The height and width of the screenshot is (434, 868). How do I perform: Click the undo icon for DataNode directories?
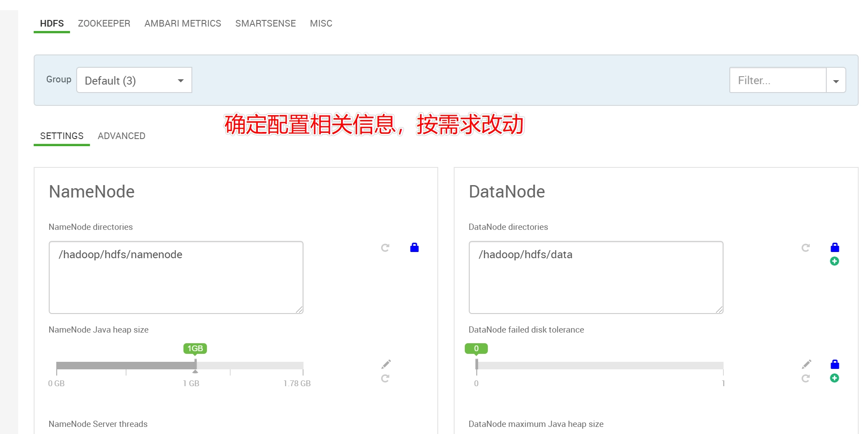[x=806, y=248]
